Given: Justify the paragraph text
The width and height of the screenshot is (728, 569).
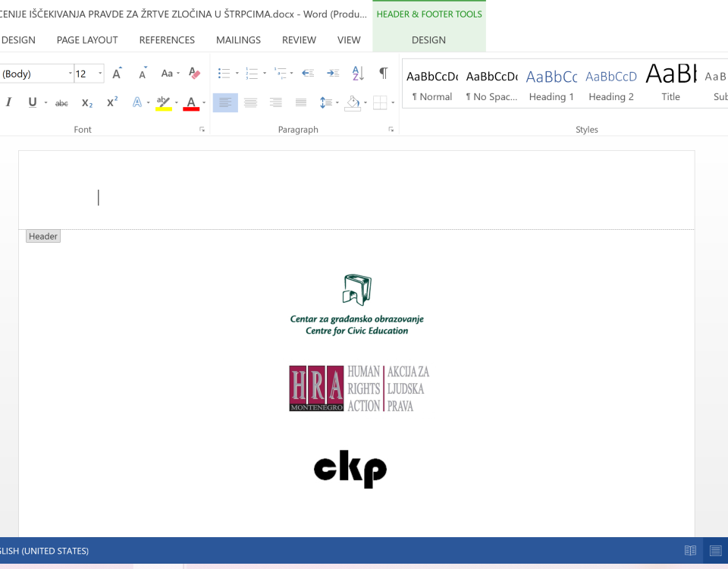Looking at the screenshot, I should pos(301,102).
